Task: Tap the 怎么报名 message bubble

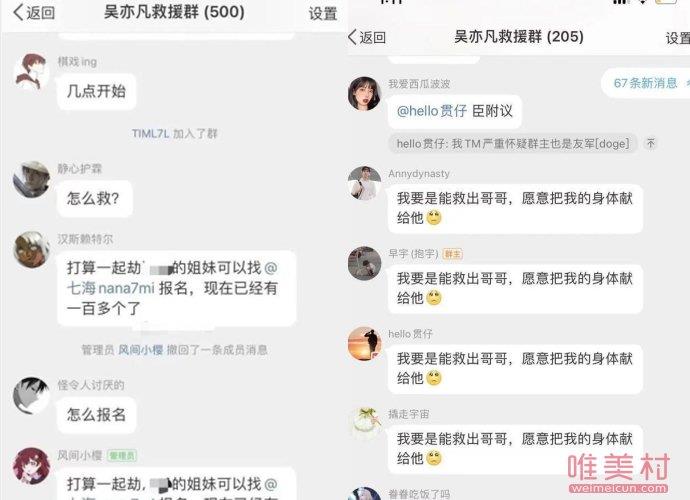Action: (x=96, y=415)
